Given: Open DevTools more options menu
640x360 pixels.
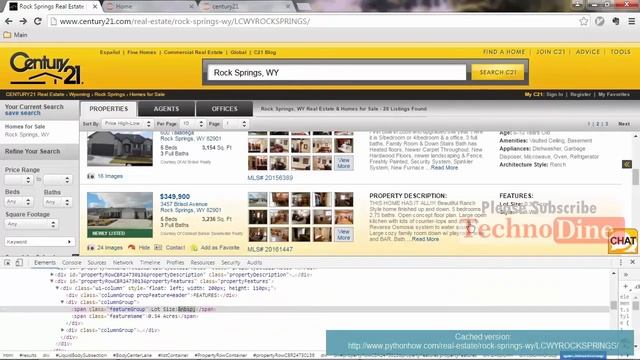Looking at the screenshot, I should tap(621, 262).
